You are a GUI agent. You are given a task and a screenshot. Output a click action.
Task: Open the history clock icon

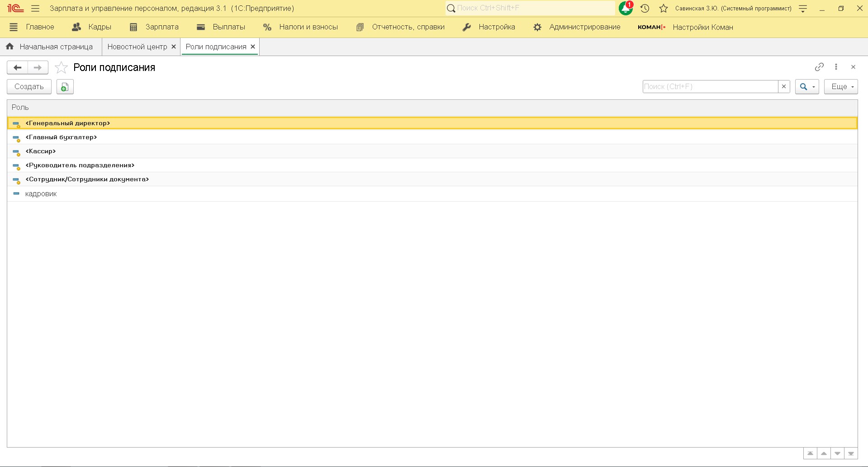[645, 8]
